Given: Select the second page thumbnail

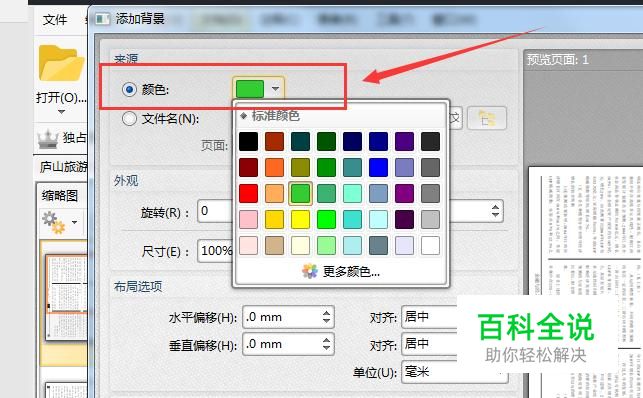Looking at the screenshot, I should [x=66, y=390].
